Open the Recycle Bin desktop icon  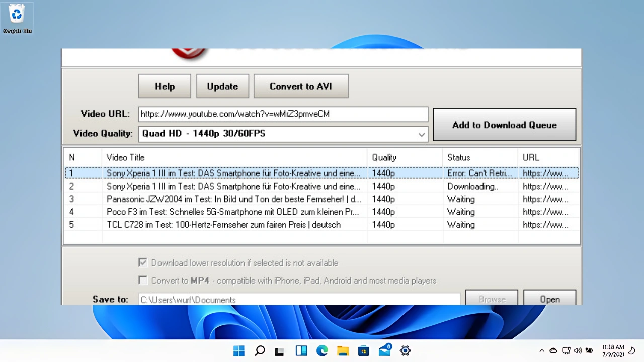tap(17, 19)
